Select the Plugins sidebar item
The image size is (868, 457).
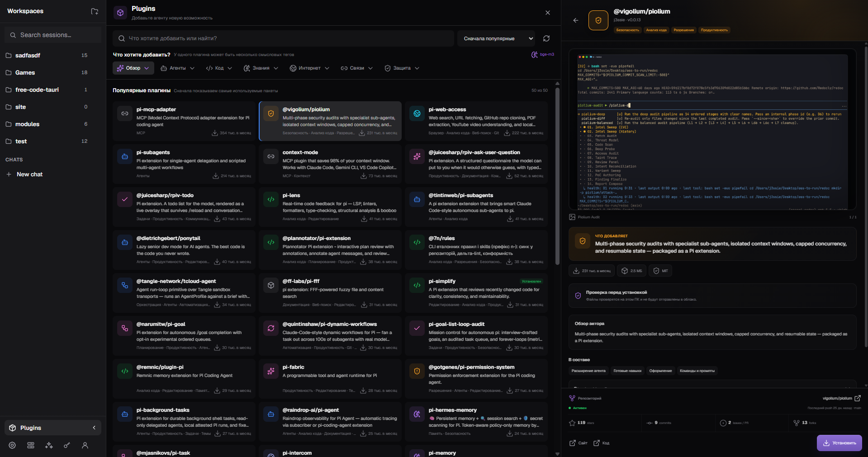click(x=52, y=428)
